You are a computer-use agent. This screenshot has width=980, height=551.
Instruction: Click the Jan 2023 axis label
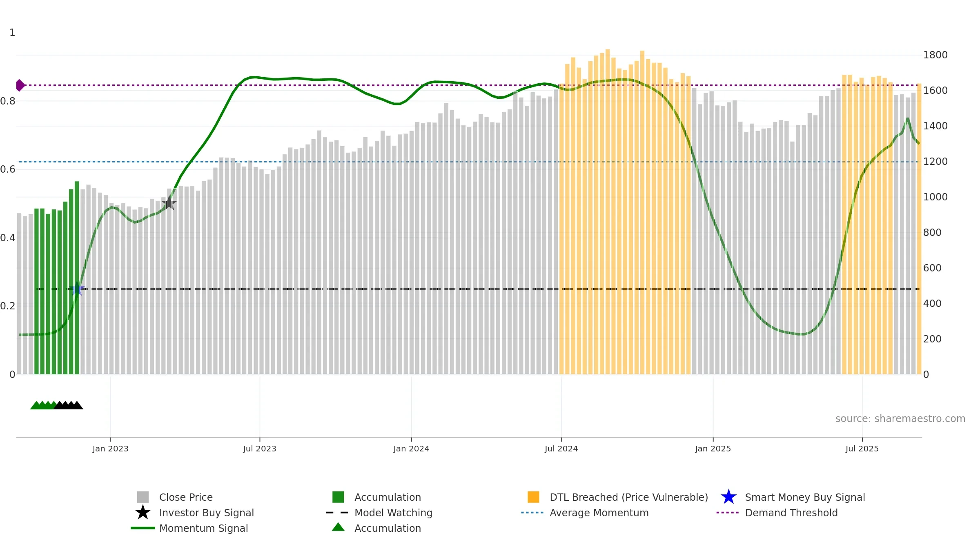(110, 449)
